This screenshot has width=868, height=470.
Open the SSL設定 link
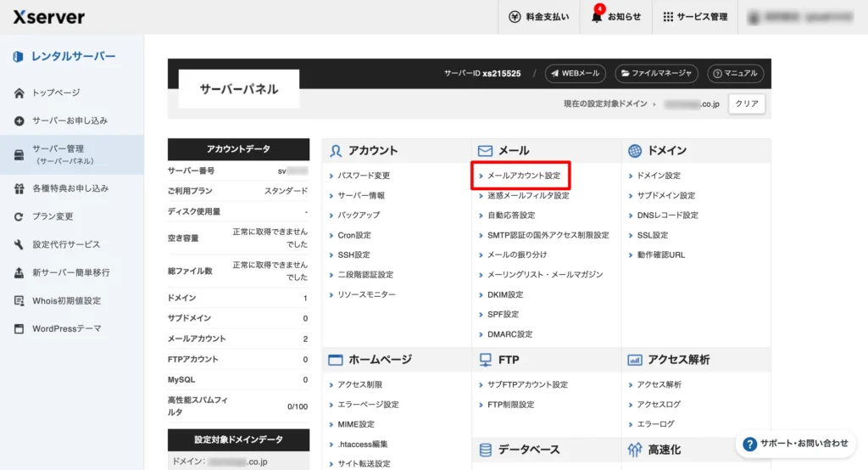pos(652,235)
